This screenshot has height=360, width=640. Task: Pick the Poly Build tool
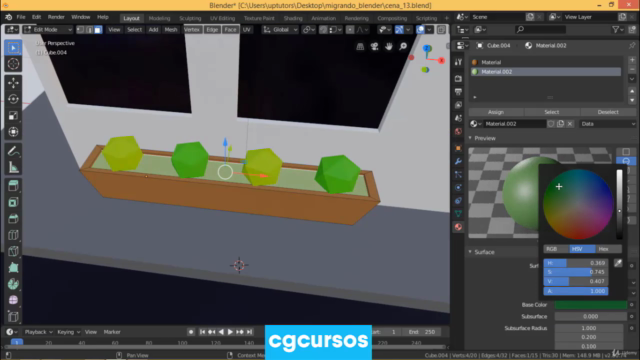pyautogui.click(x=13, y=268)
